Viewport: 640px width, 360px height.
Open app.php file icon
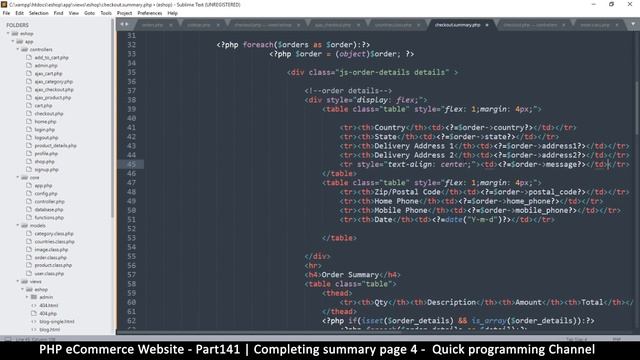29,185
